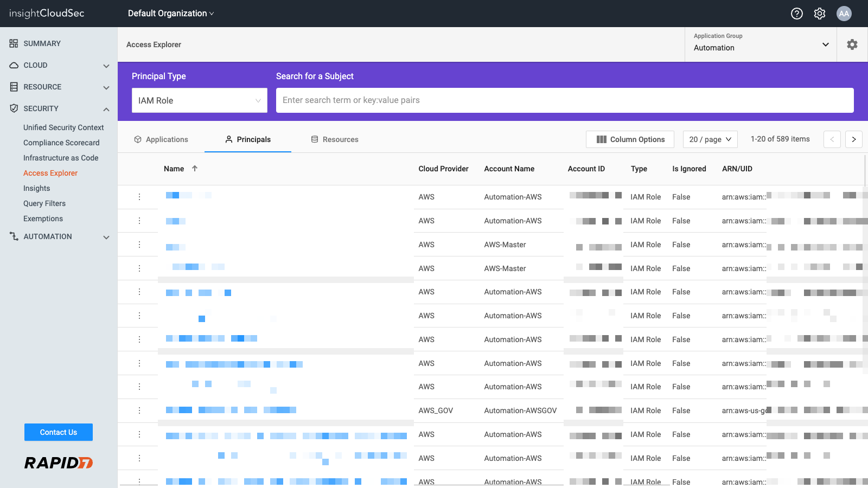Open Unified Security Context page
This screenshot has height=488, width=868.
pos(63,127)
